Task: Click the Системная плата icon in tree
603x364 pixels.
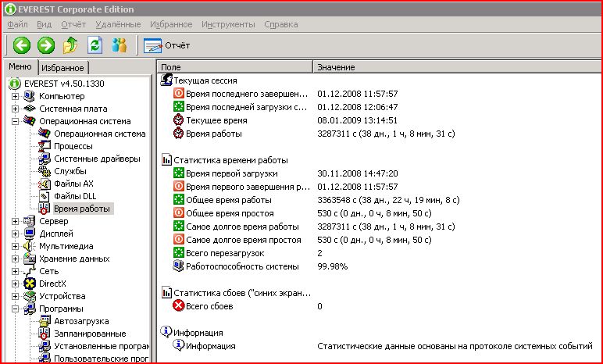Action: coord(29,109)
